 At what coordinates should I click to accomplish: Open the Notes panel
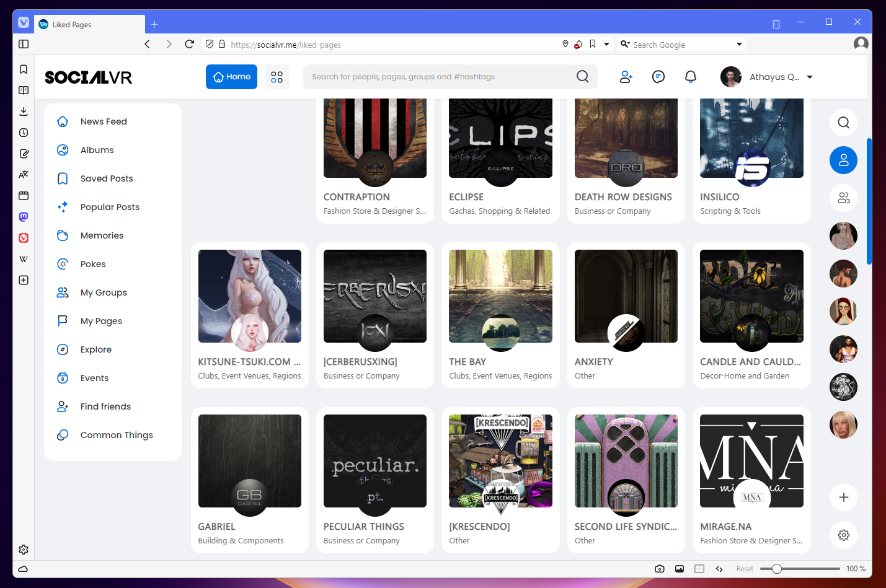tap(24, 154)
